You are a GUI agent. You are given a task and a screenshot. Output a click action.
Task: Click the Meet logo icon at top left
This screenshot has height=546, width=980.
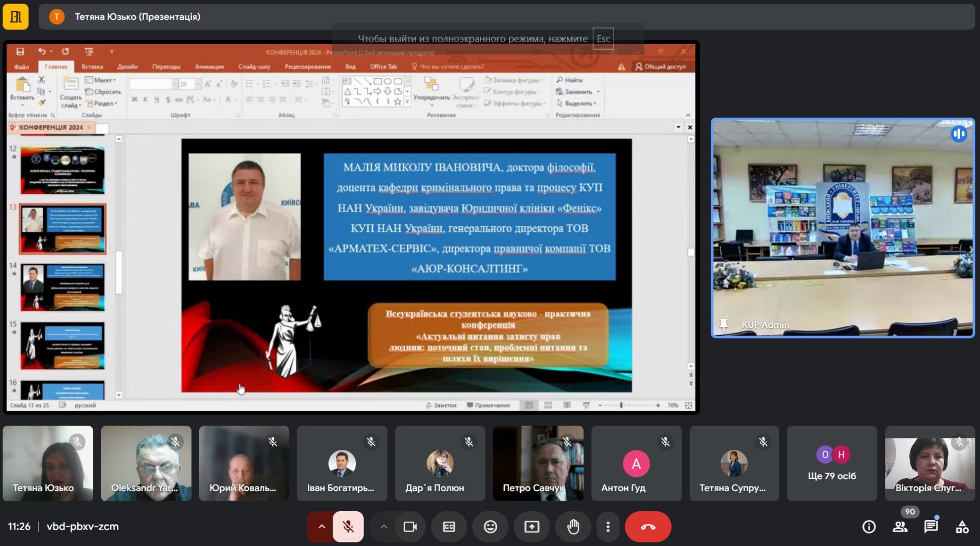point(15,17)
